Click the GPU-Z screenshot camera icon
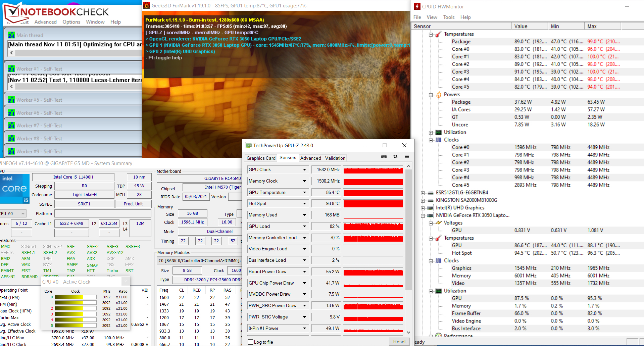 pyautogui.click(x=384, y=156)
